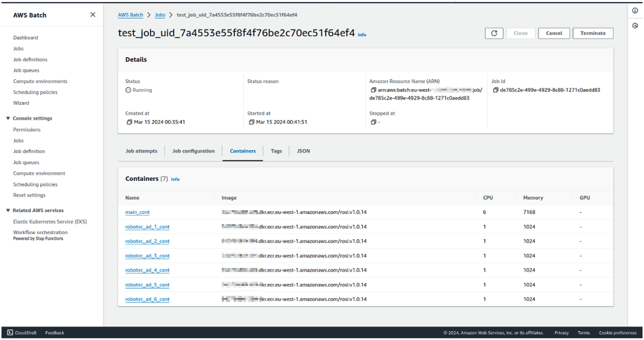Close the AWS Batch navigation pane
The image size is (644, 340).
(x=93, y=15)
